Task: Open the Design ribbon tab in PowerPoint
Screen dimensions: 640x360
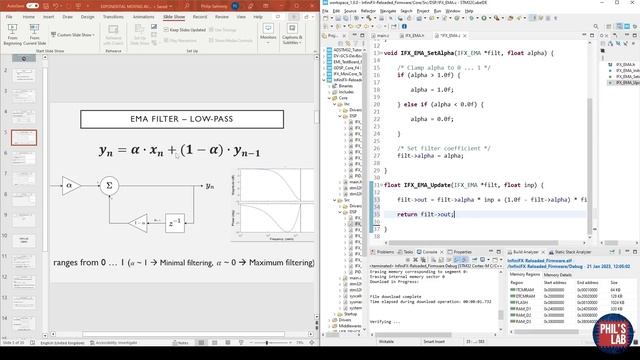Action: point(87,17)
